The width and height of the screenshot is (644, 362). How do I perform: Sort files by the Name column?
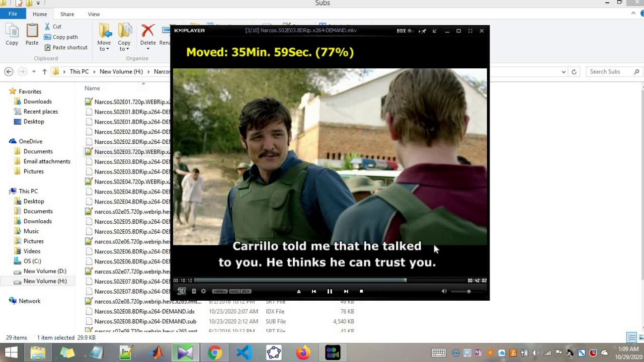click(x=92, y=88)
